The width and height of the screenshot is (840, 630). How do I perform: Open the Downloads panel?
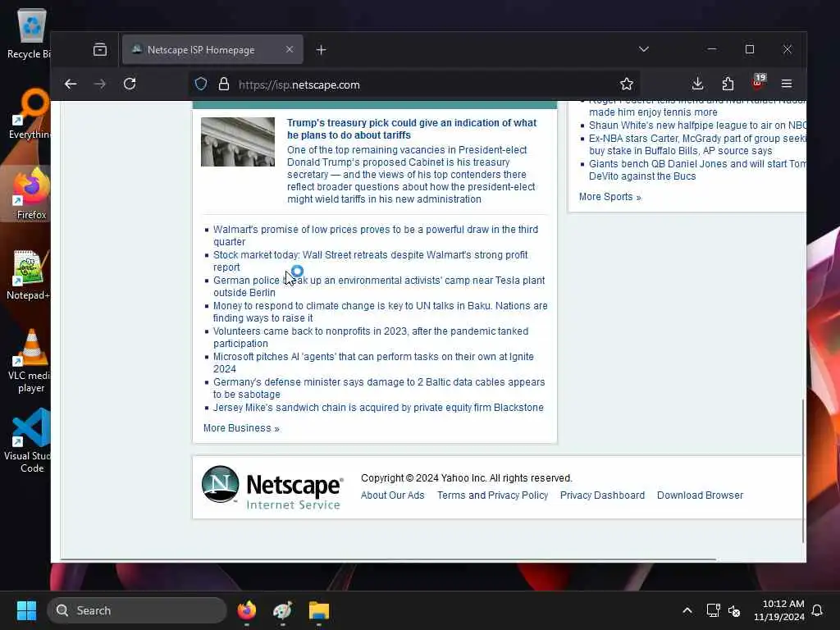(697, 84)
